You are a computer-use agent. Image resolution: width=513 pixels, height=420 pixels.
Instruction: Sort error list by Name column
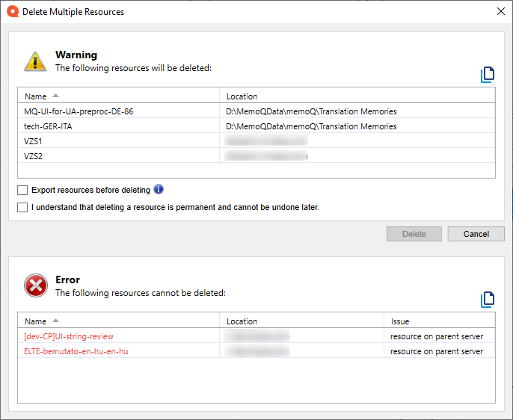[x=36, y=321]
